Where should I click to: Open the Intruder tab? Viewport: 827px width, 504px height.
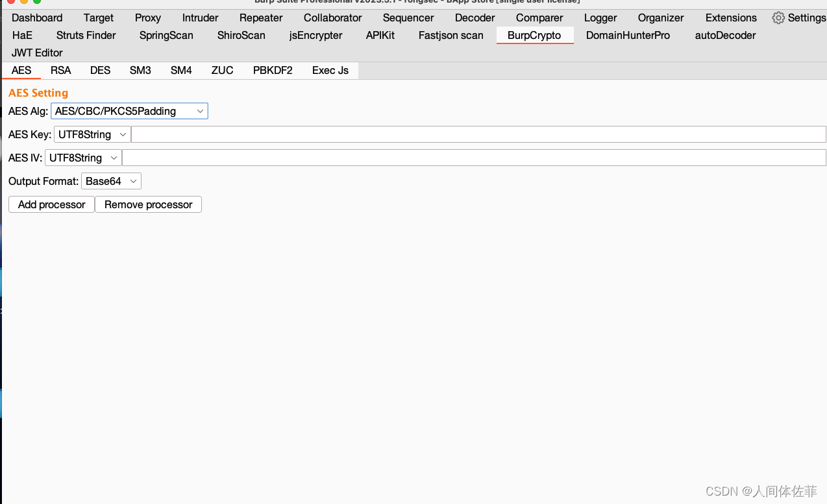[x=200, y=18]
